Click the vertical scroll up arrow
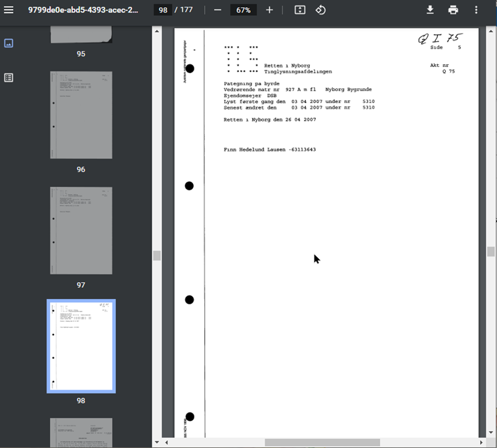 [x=490, y=30]
